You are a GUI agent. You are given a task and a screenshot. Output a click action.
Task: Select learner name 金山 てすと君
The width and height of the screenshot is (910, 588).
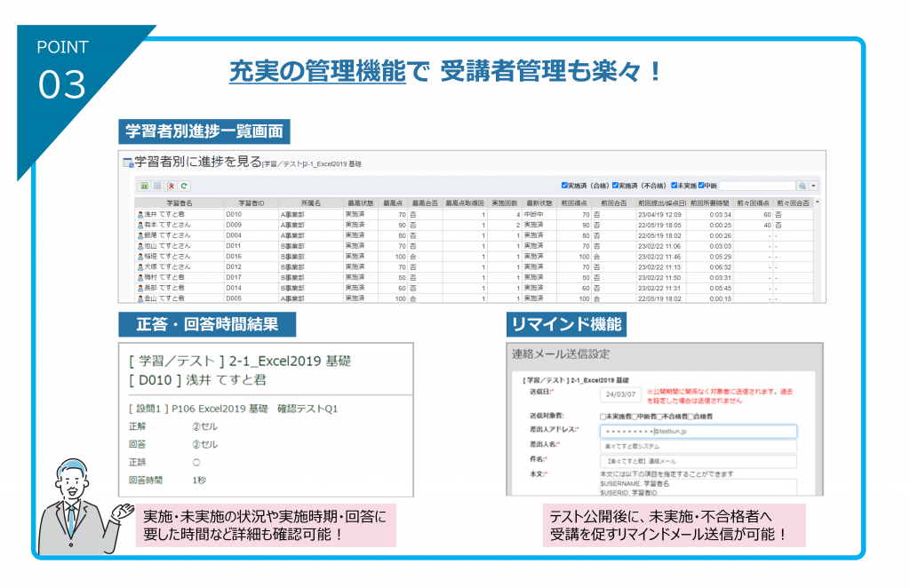164,298
